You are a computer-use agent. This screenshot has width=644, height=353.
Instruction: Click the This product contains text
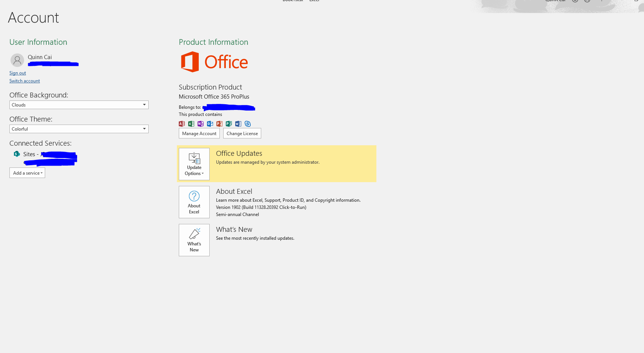(200, 114)
